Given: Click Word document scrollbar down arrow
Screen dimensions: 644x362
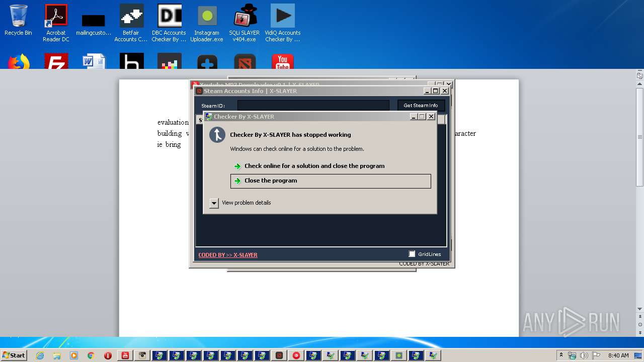Looking at the screenshot, I should pos(640,309).
